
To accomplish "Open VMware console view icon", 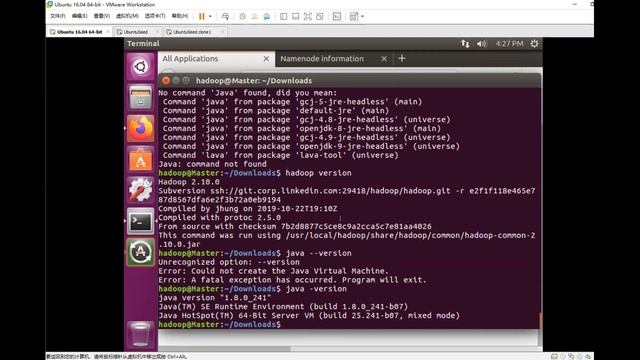I will (x=337, y=16).
